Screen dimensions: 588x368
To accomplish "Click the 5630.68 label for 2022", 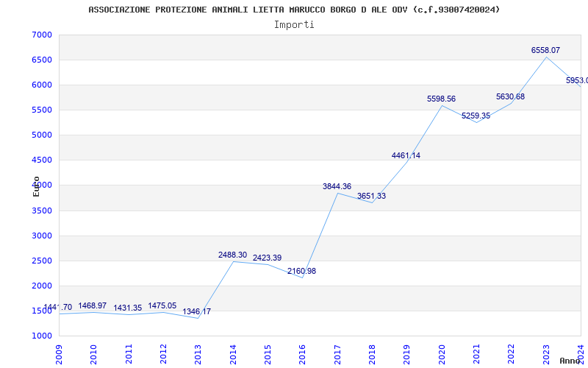I will pyautogui.click(x=510, y=96).
